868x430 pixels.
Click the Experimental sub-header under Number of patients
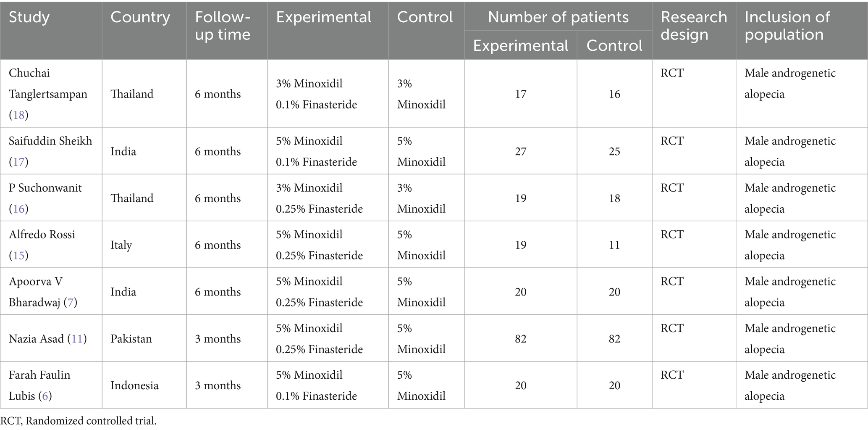coord(520,45)
